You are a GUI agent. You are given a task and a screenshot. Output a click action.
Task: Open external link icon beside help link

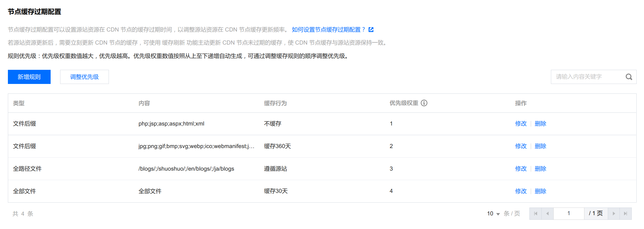tap(371, 30)
